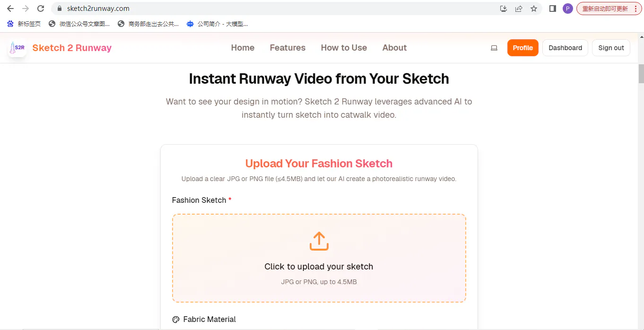Go back with the browser back arrow

pos(10,9)
